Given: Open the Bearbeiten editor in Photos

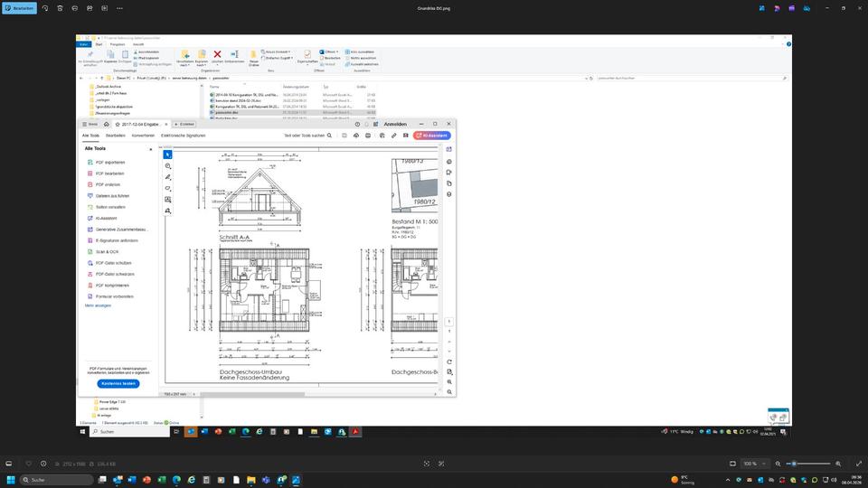Looking at the screenshot, I should [x=19, y=8].
